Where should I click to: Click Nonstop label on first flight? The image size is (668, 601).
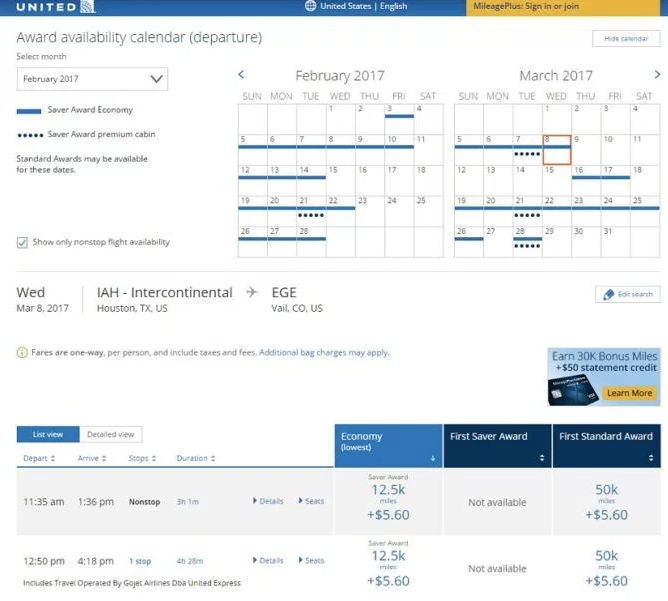coord(144,502)
